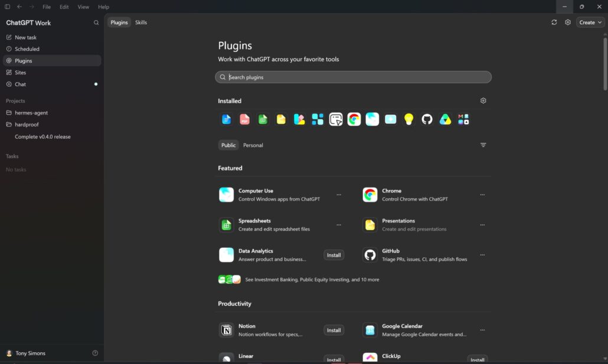This screenshot has height=364, width=608.
Task: Open more options for Google Calendar plugin
Action: click(x=482, y=330)
